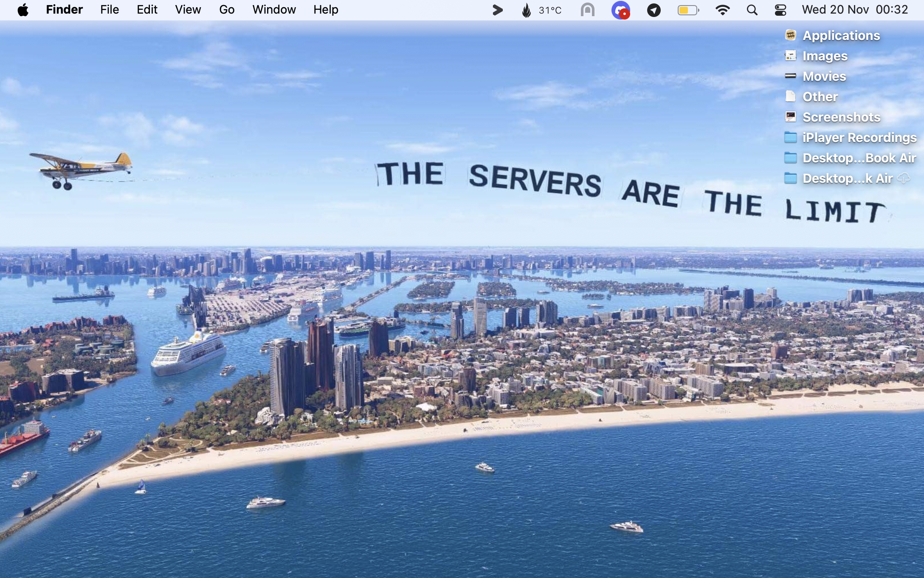This screenshot has width=924, height=578.
Task: Select the Other stack icon
Action: [790, 96]
